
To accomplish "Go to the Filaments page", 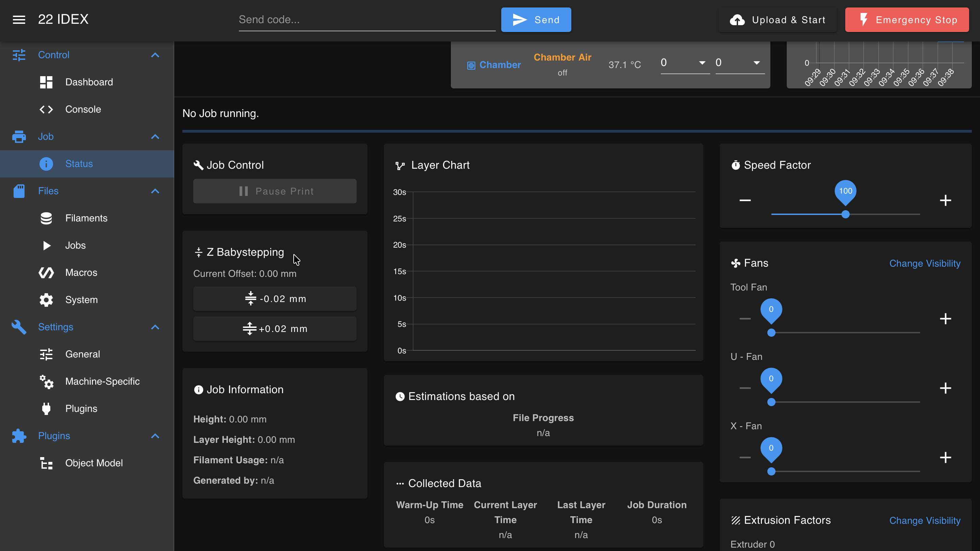I will click(87, 218).
